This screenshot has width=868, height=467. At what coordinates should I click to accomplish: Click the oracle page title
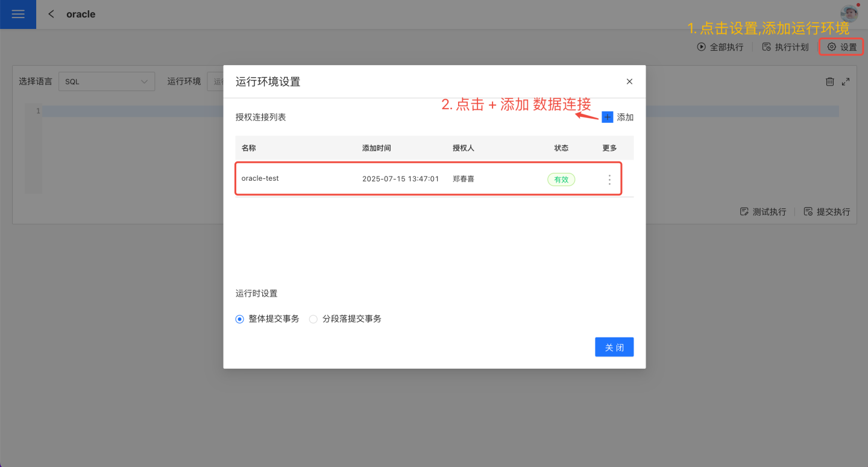click(x=81, y=14)
